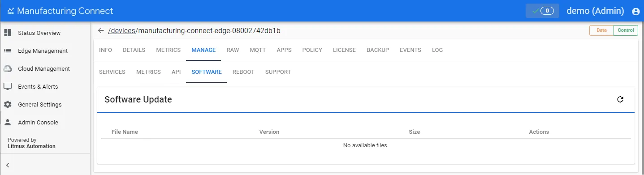Viewport: 644px width, 175px height.
Task: Open the DETAILS tab
Action: pyautogui.click(x=134, y=50)
